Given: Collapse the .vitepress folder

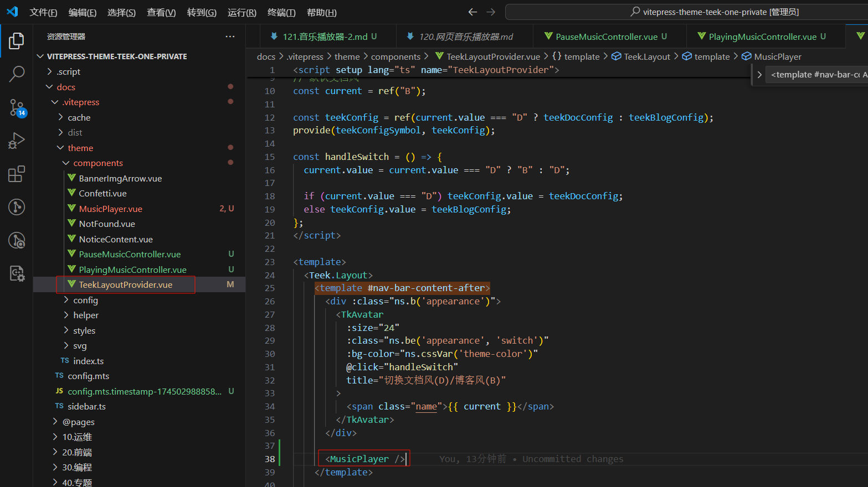Looking at the screenshot, I should click(x=55, y=102).
